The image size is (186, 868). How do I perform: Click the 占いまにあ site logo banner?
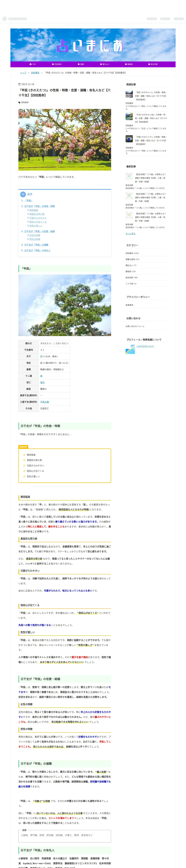[x=93, y=45]
